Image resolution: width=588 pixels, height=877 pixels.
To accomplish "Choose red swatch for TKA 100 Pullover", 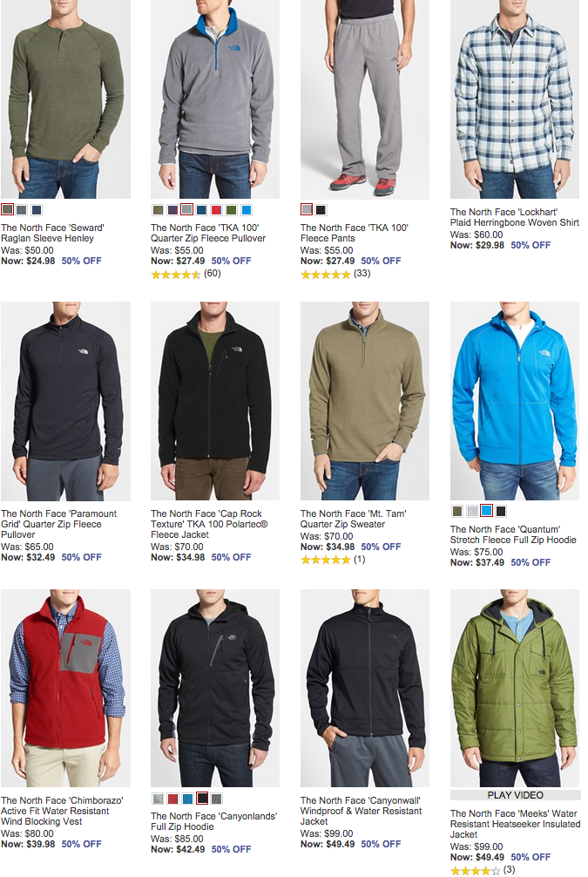I will 216,210.
